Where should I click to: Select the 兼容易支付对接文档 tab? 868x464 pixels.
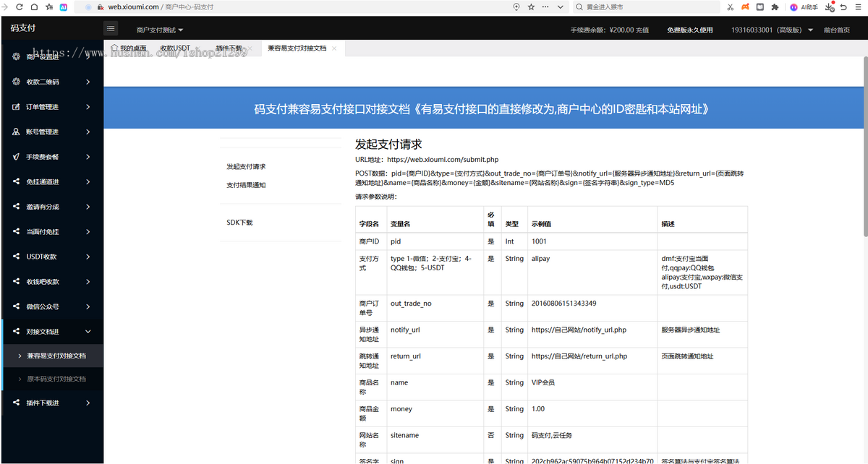coord(297,48)
